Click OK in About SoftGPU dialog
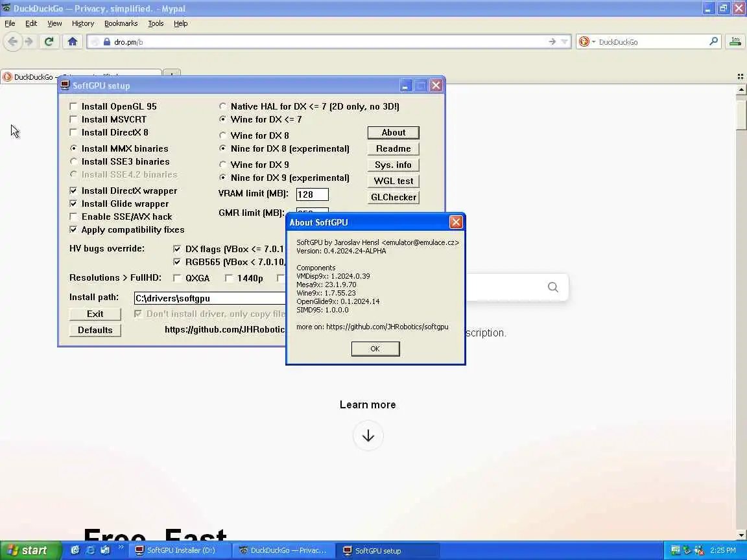The width and height of the screenshot is (747, 560). (375, 349)
